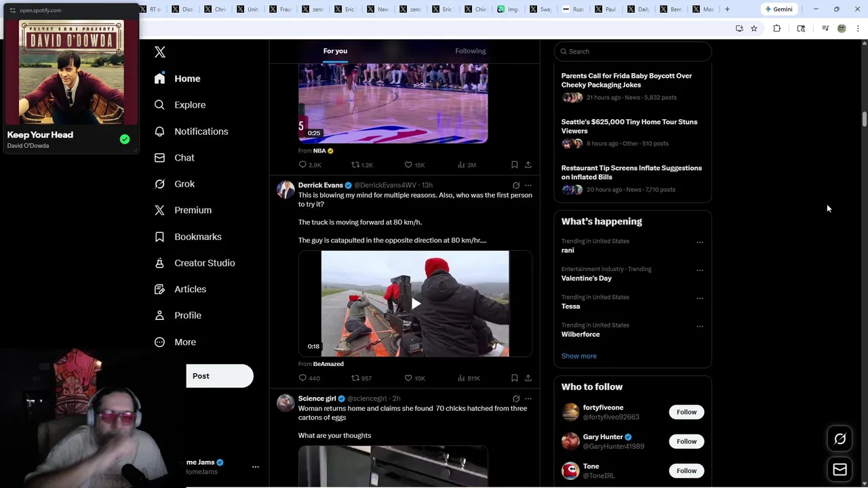868x488 pixels.
Task: Open Restaurant Tip Screens story
Action: [x=633, y=179]
